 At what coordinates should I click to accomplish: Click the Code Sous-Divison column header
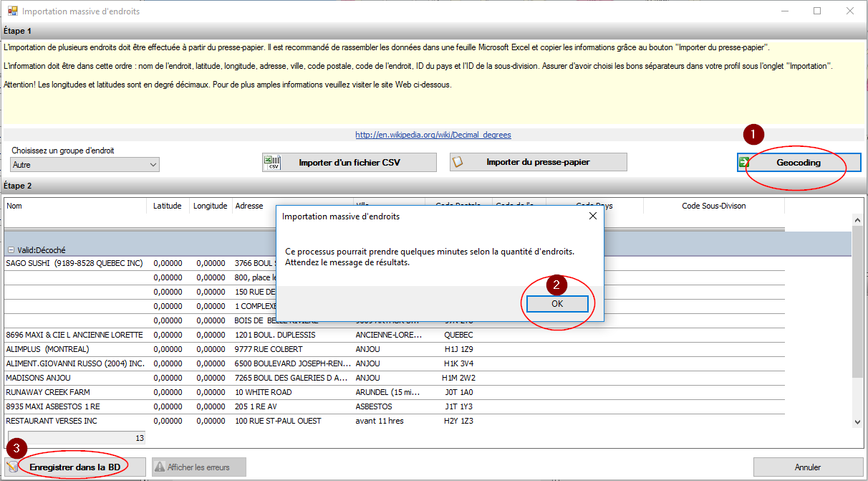tap(713, 206)
